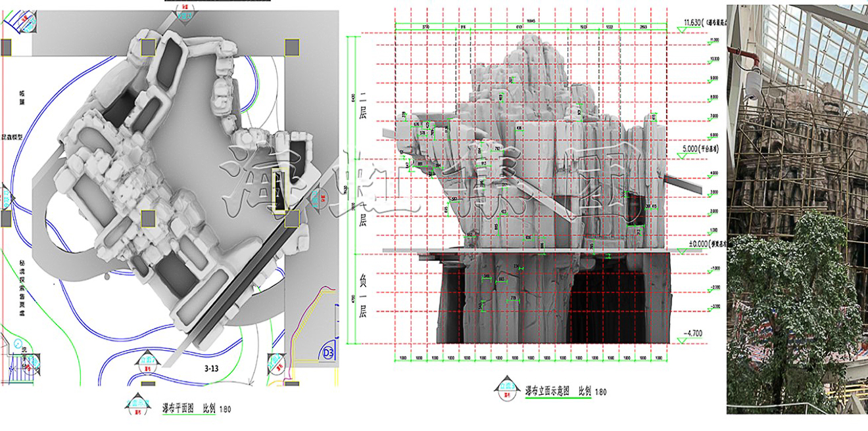Select the 8.000 elevation tick label
Viewport: 868px width, 431px height.
point(714,97)
